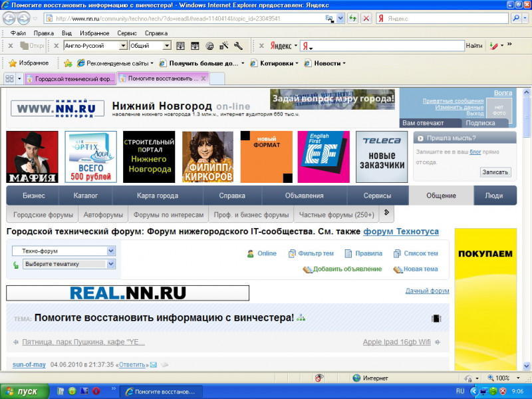The image size is (532, 399).
Task: Open the Дачный форум link
Action: 427,291
